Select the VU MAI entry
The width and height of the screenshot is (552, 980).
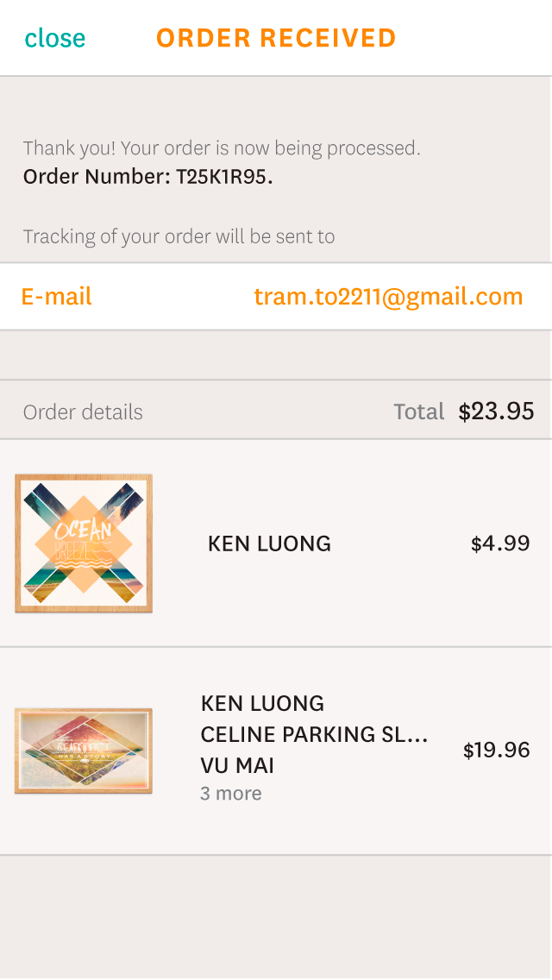click(237, 765)
